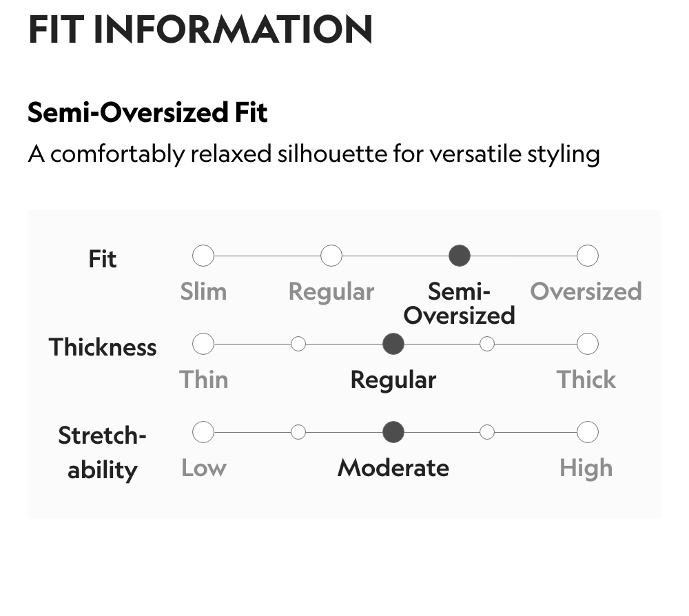689x616 pixels.
Task: Click small circle between Regular and Thick
Action: click(x=487, y=344)
